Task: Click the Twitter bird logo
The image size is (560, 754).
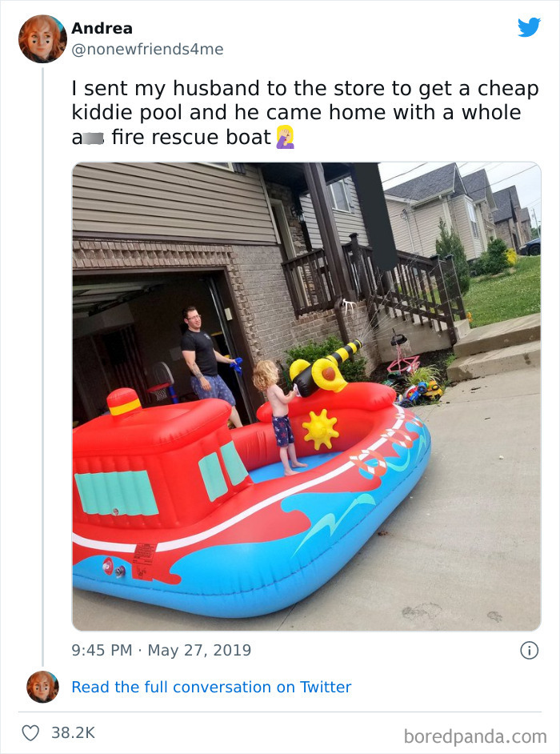Action: (x=529, y=27)
